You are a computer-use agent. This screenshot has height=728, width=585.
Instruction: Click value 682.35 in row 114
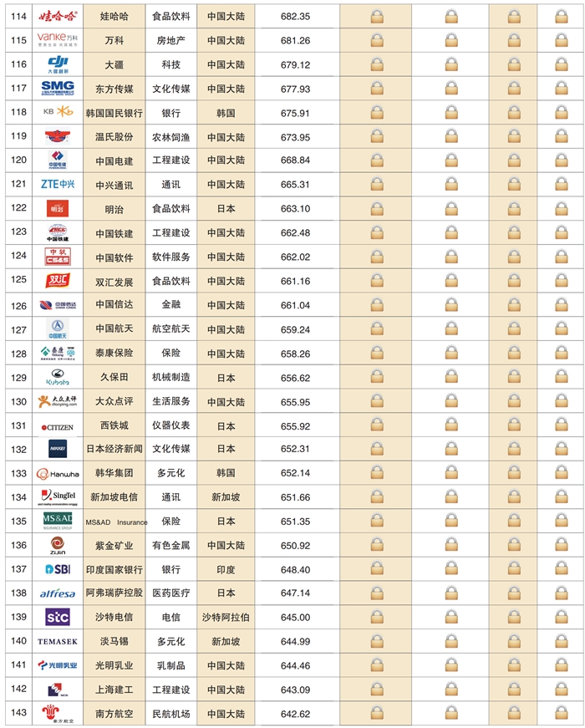295,17
